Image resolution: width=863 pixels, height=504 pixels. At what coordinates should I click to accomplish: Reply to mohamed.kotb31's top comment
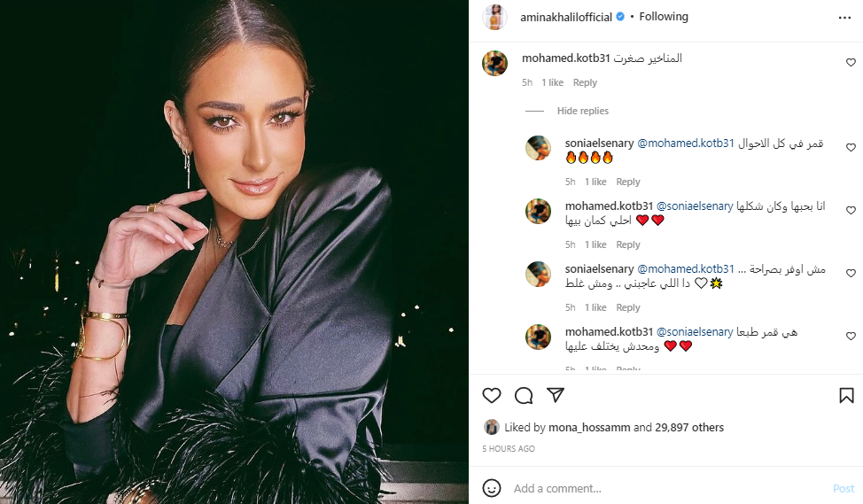click(585, 82)
